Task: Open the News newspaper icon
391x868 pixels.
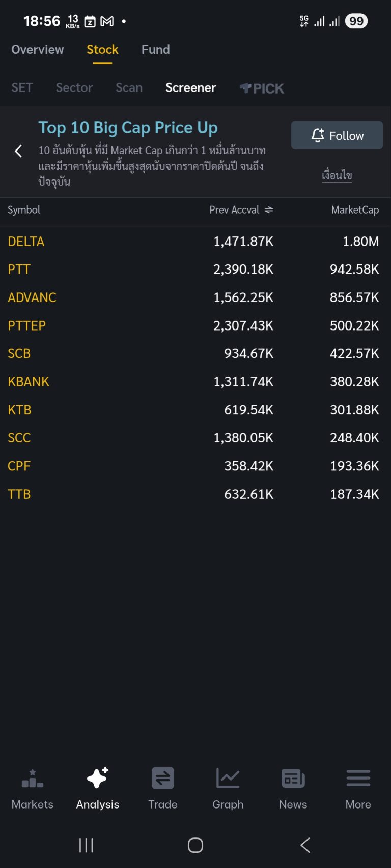Action: pos(293,779)
